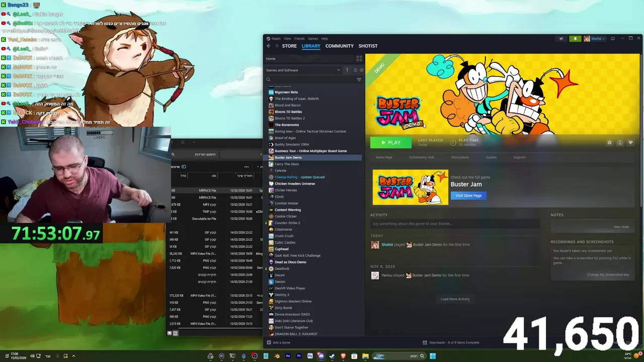644x362 pixels.
Task: Switch Steam to Big Picture mode icon
Action: 613,39
